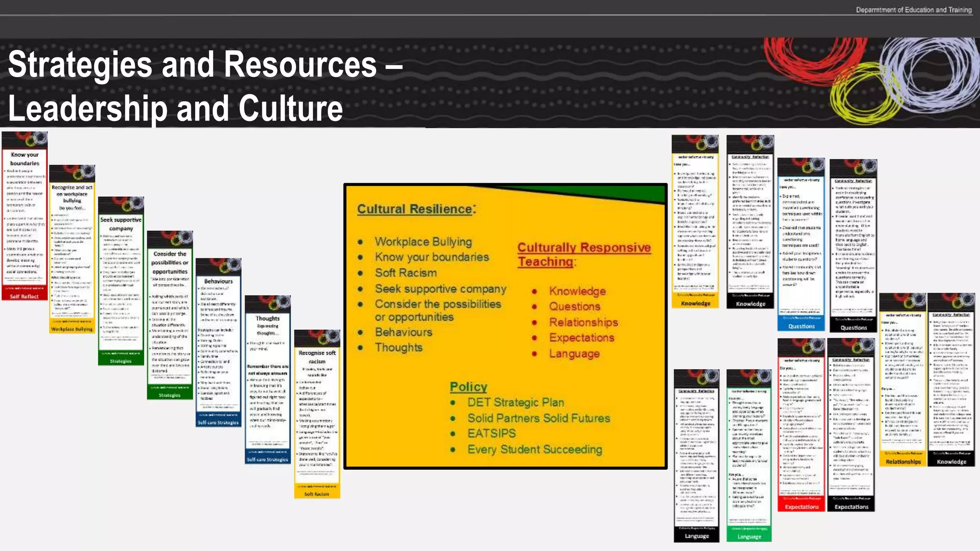Click the red 'Expectations' bullet in center panel
The image size is (980, 551).
coord(581,338)
